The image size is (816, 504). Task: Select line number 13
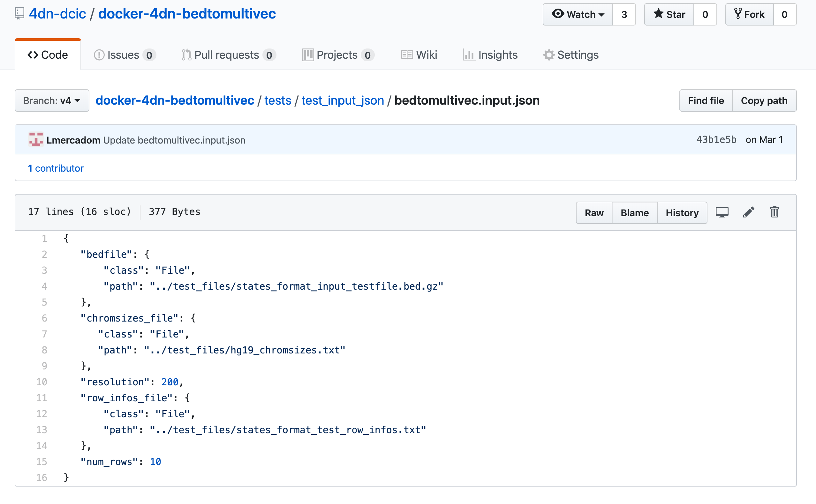point(42,430)
